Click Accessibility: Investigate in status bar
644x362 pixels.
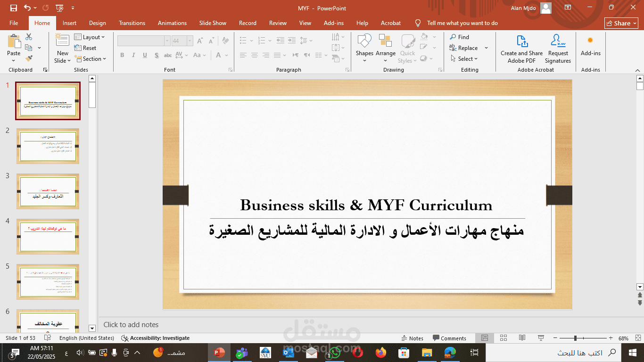tap(156, 338)
